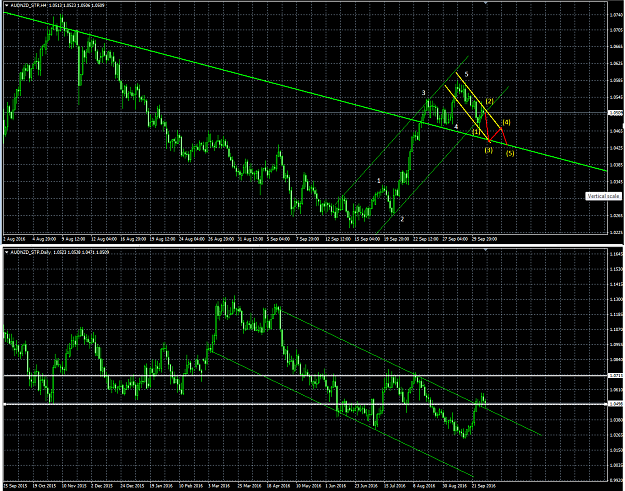Screen dimensions: 625x491
Task: Open the H4 chart title dropdown triangle
Action: pos(6,6)
